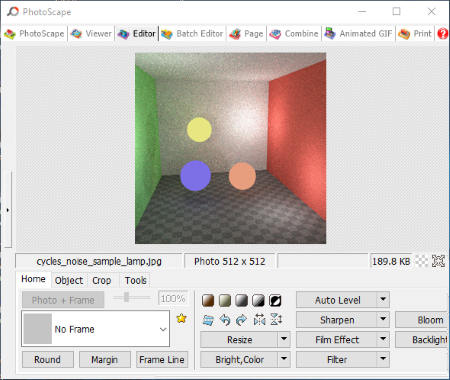Click the 100% frame size field
This screenshot has height=380, width=450.
(x=173, y=298)
